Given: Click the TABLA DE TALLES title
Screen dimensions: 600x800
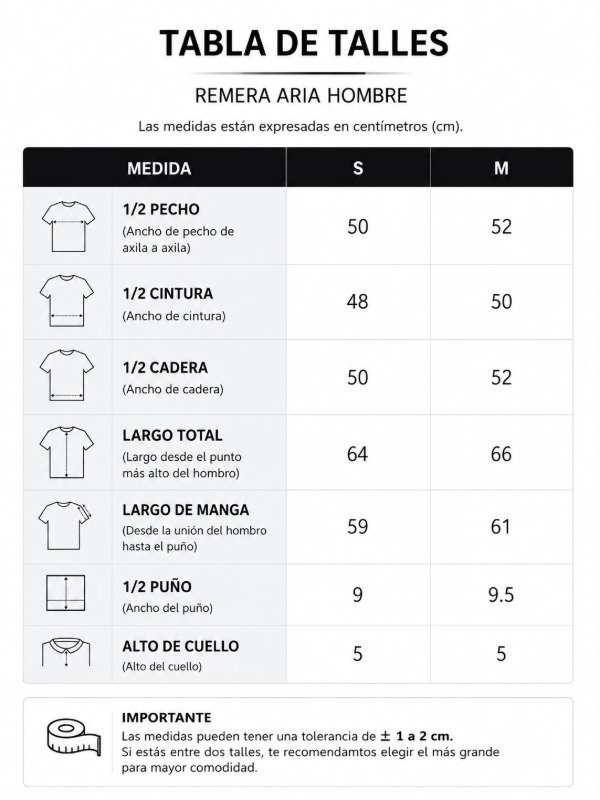Looking at the screenshot, I should pos(304,43).
